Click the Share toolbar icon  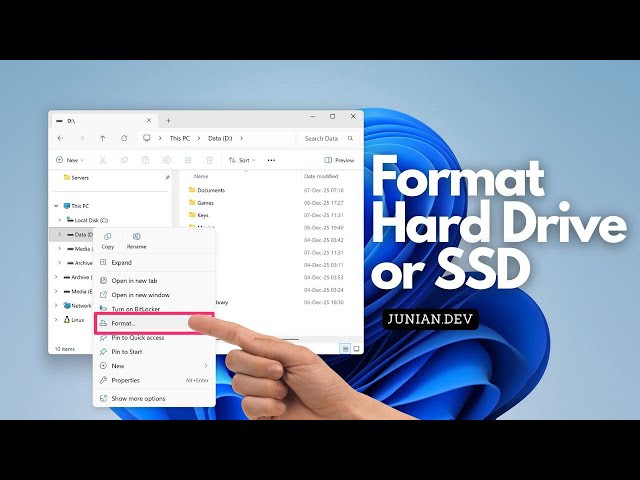click(188, 160)
